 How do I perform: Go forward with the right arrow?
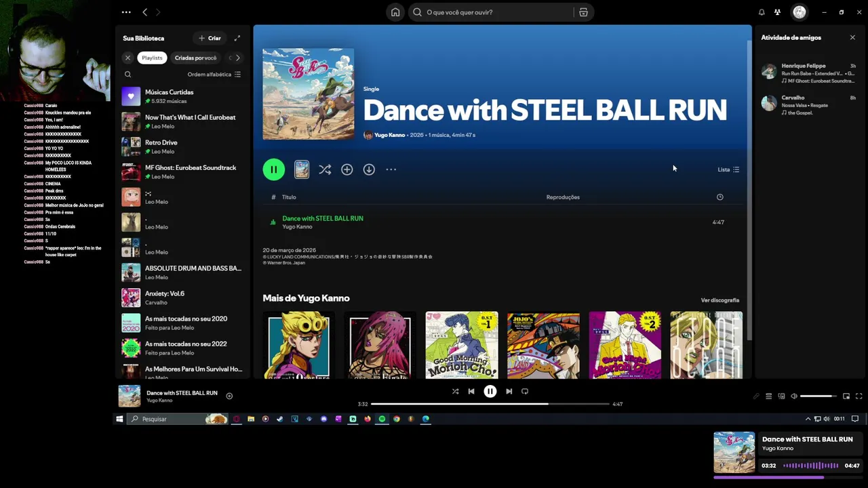click(158, 12)
